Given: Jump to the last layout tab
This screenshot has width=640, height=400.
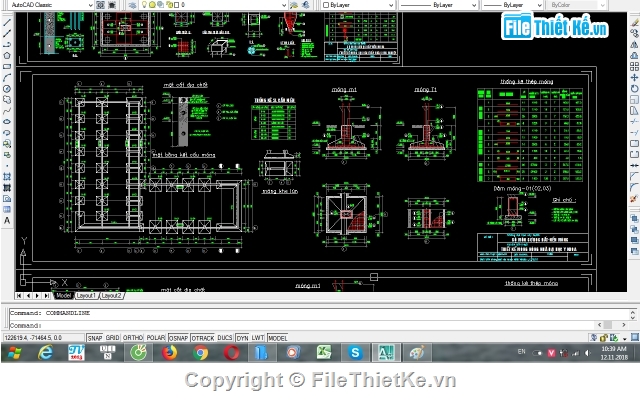Looking at the screenshot, I should [x=47, y=296].
